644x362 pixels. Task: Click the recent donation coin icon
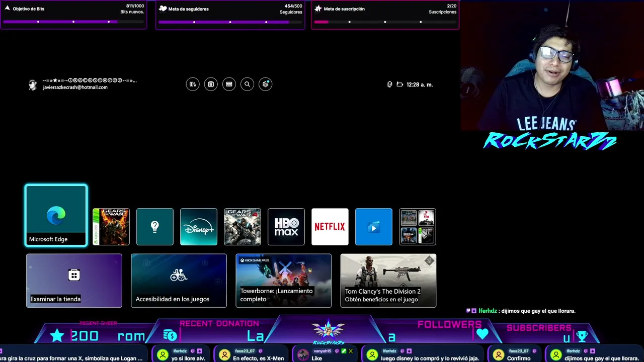(x=170, y=335)
